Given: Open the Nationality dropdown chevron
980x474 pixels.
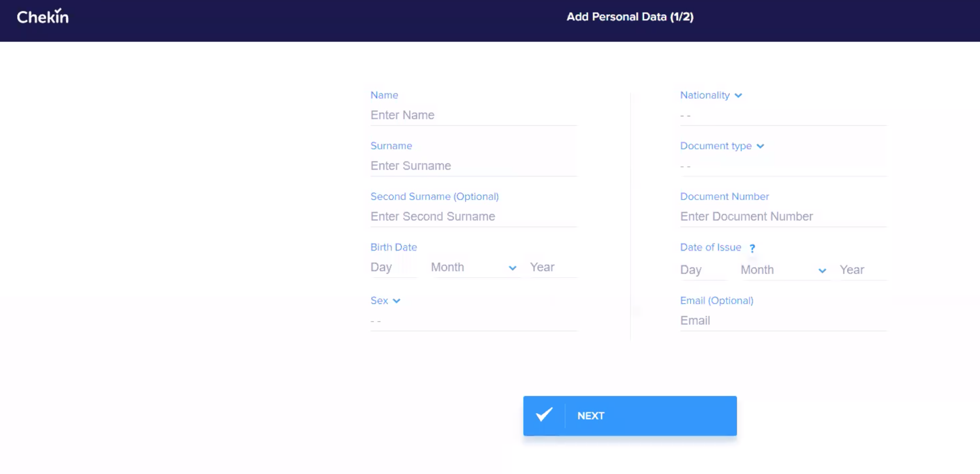Looking at the screenshot, I should click(738, 96).
